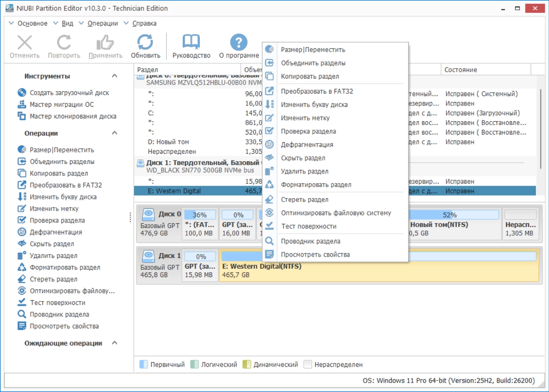The height and width of the screenshot is (392, 549).
Task: Click the Первичный legend color swatch
Action: coord(144,365)
